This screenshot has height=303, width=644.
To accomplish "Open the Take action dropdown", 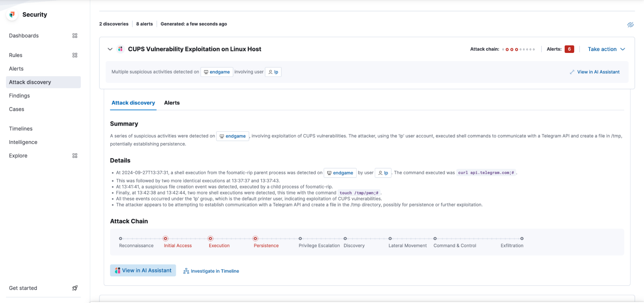I will [606, 49].
